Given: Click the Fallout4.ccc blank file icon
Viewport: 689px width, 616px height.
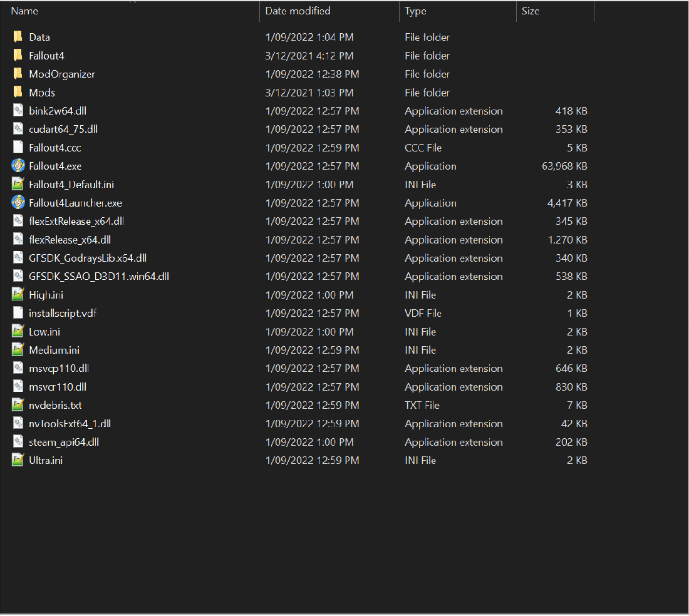Looking at the screenshot, I should click(x=18, y=148).
